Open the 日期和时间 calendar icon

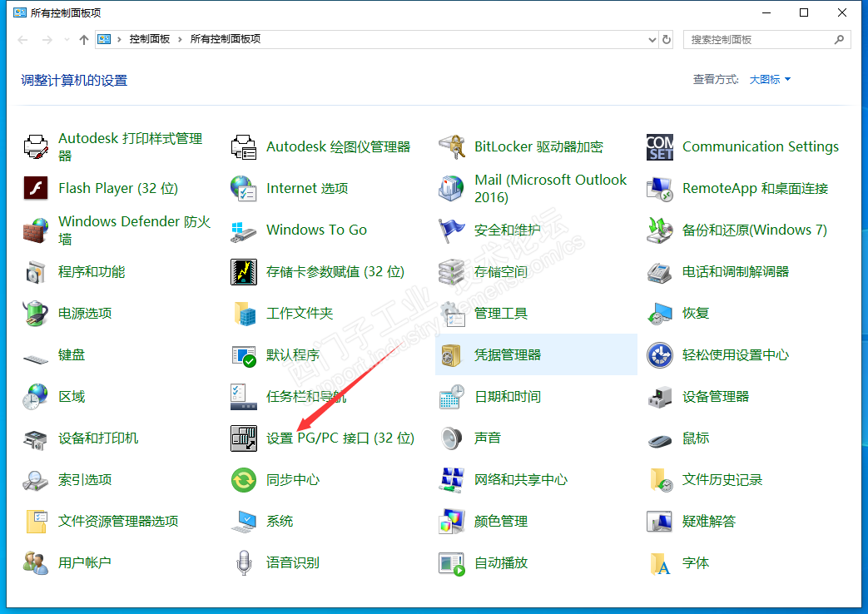tap(452, 396)
